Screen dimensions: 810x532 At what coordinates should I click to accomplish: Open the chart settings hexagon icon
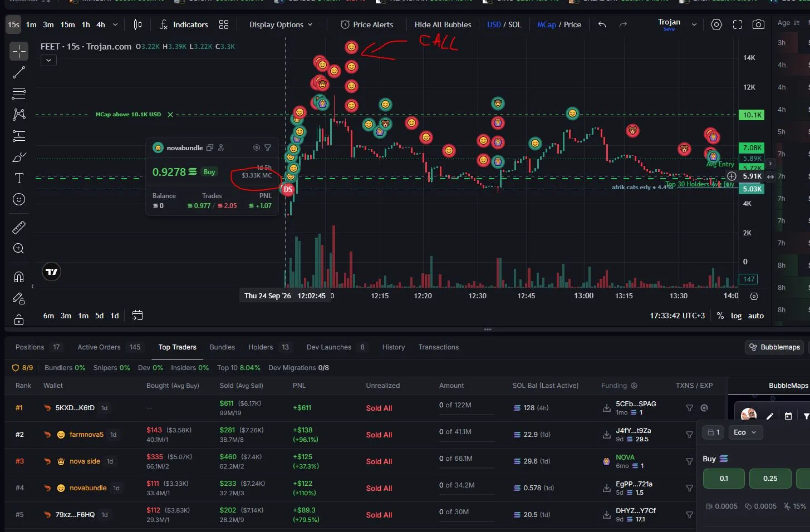click(716, 24)
